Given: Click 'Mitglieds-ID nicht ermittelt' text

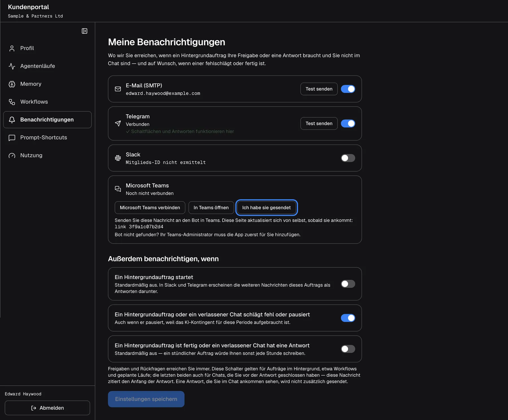Looking at the screenshot, I should click(166, 163).
